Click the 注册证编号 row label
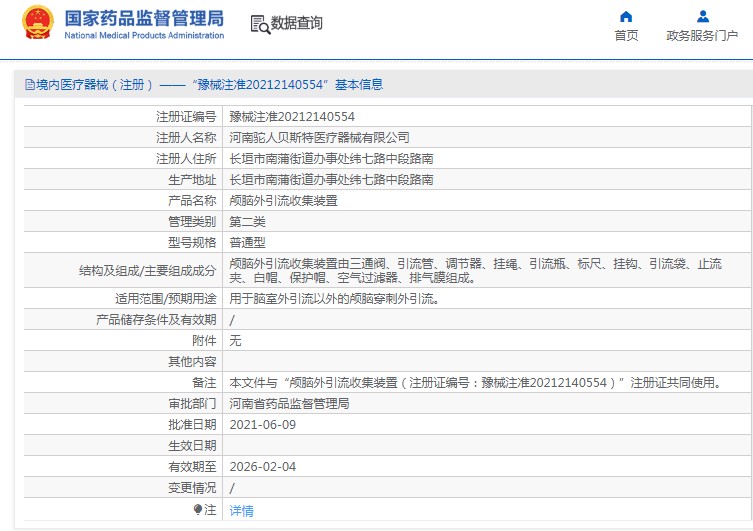The height and width of the screenshot is (531, 753). pos(186,117)
